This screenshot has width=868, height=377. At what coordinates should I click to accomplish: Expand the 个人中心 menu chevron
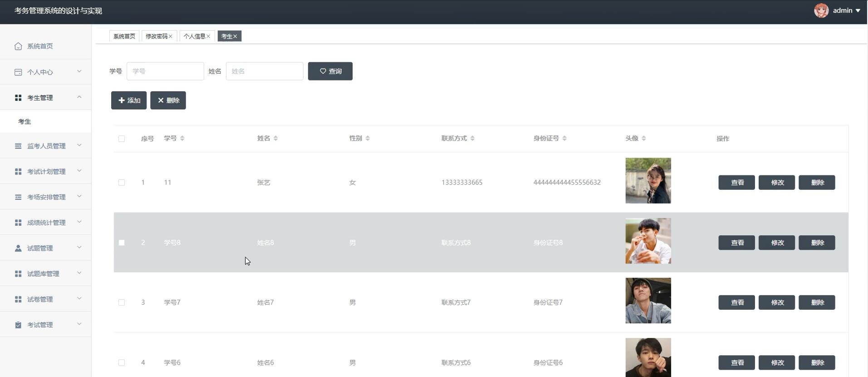(x=79, y=71)
